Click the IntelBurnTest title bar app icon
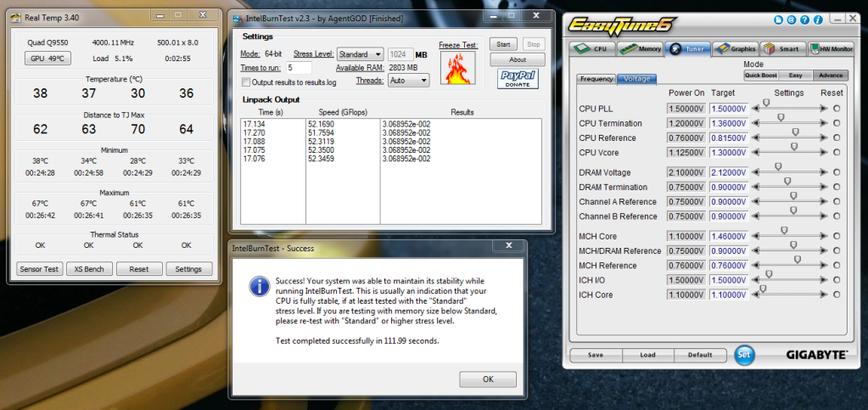The image size is (868, 410). [238, 19]
